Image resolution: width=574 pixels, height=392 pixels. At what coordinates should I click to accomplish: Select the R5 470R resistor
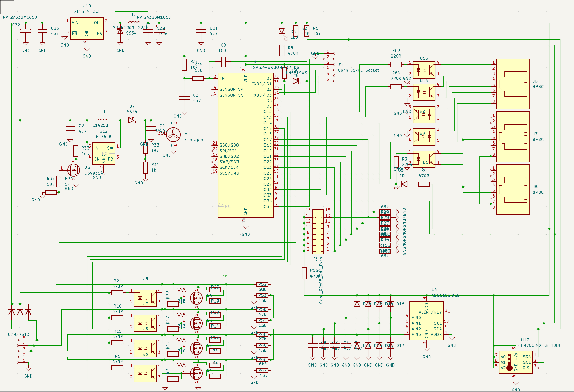(x=282, y=50)
